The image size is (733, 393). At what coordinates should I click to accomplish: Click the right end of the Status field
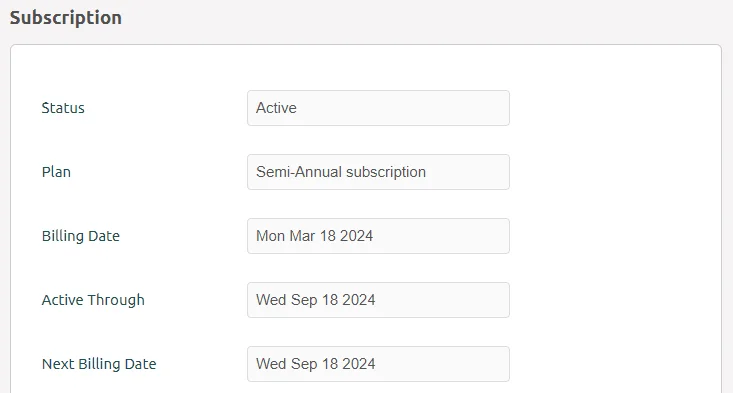pos(496,108)
